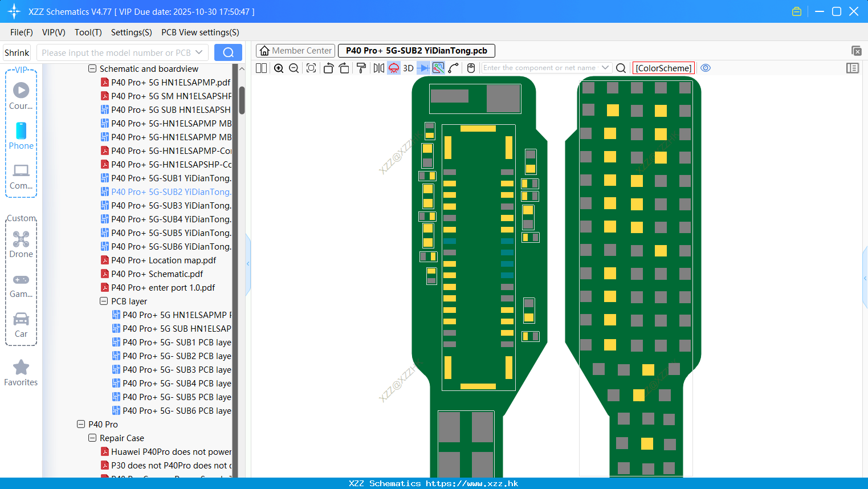Open the Tool(T) menu

click(x=88, y=32)
